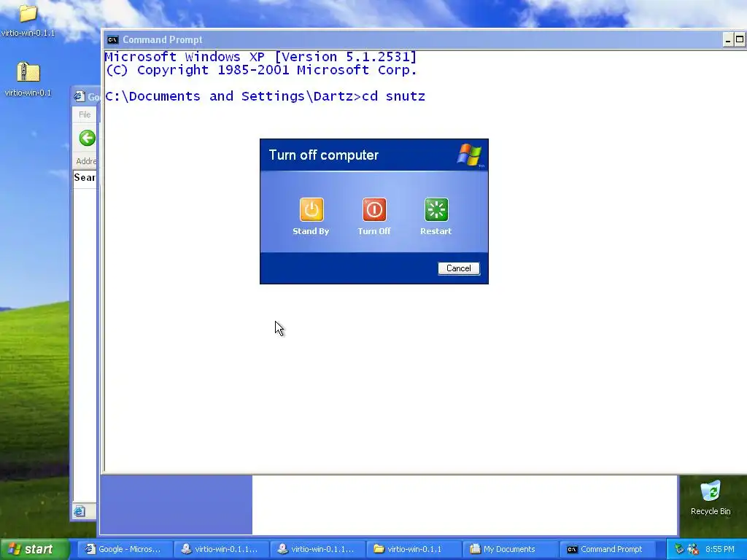Open the Start menu
This screenshot has width=747, height=560.
click(34, 549)
